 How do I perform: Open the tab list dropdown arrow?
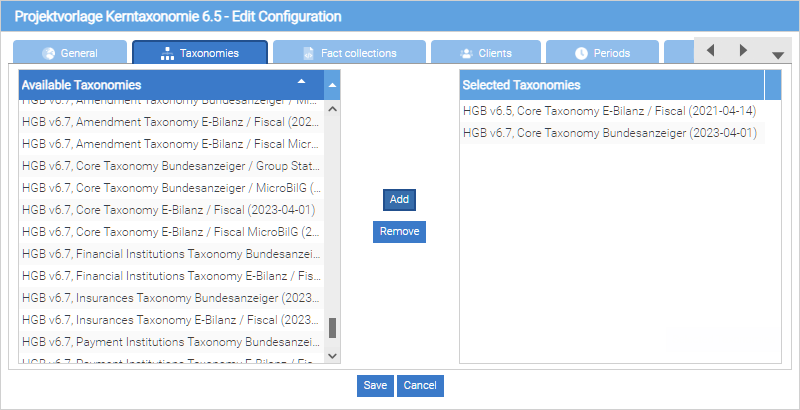point(778,54)
